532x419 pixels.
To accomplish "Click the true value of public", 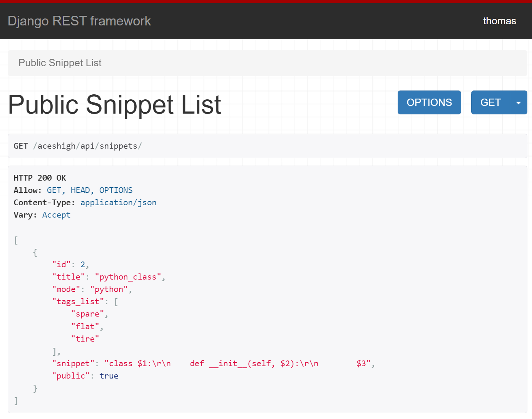I will [x=109, y=376].
